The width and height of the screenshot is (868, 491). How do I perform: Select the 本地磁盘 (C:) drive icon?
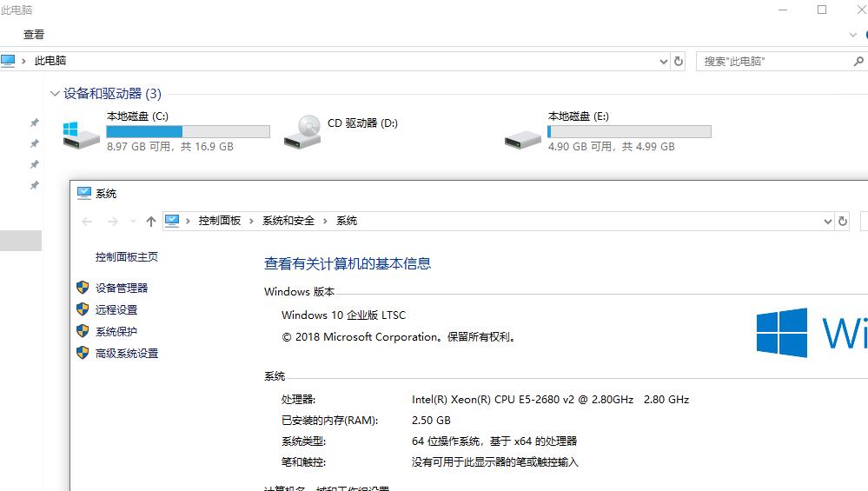point(81,135)
